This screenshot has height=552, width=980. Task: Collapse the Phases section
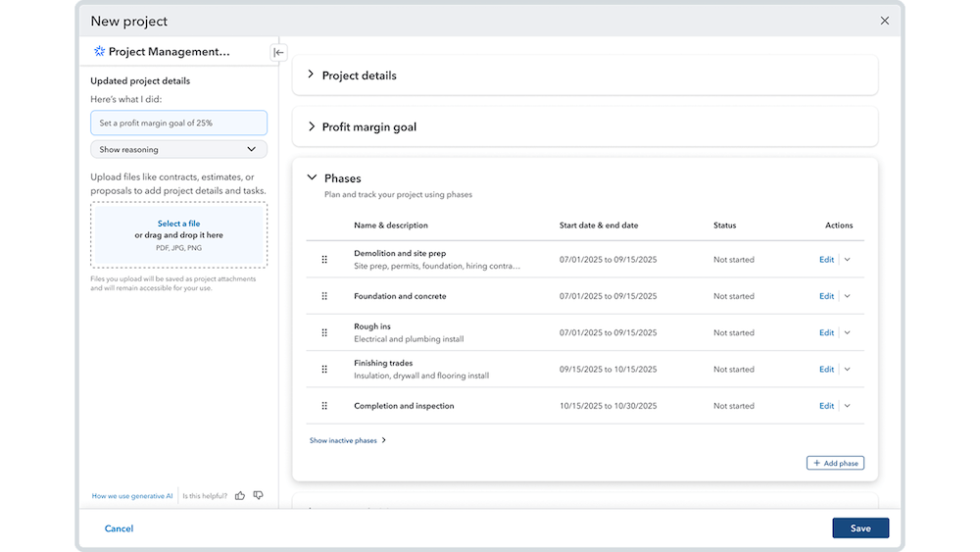pyautogui.click(x=312, y=177)
